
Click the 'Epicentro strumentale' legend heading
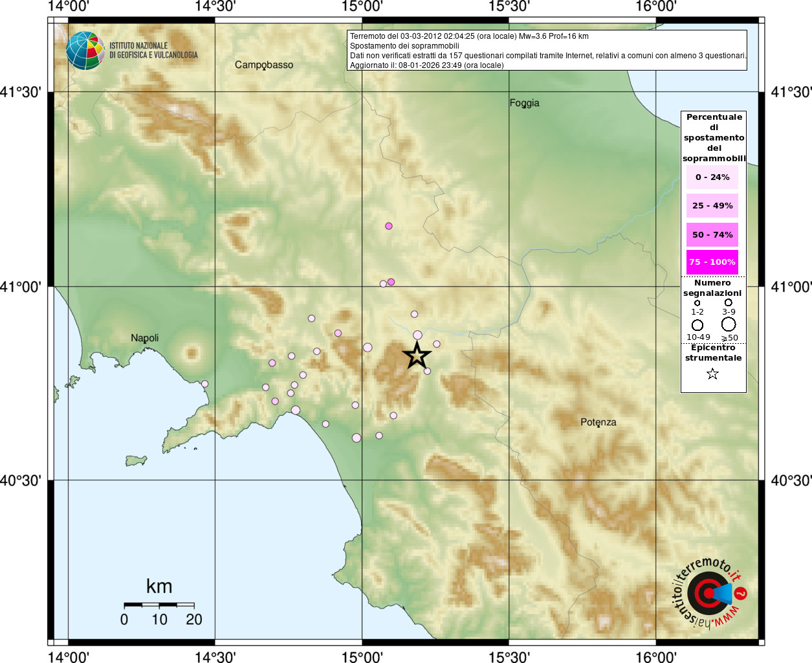coord(713,353)
